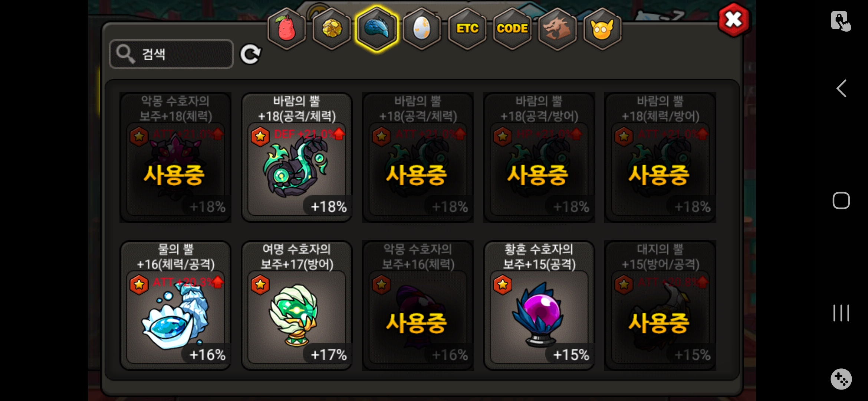Select 바람의 뿔 +18(공격/체력) DEF item

pos(297,157)
